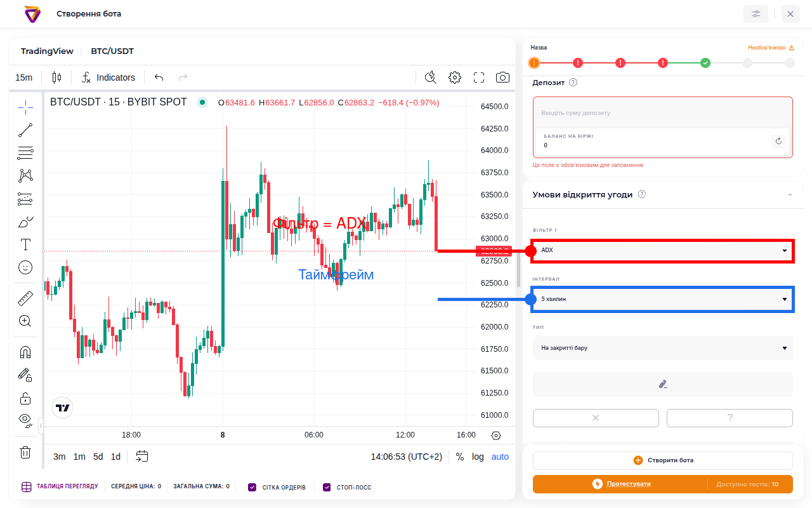Open the ФІЛЬТР 1 ADX dropdown

click(663, 250)
